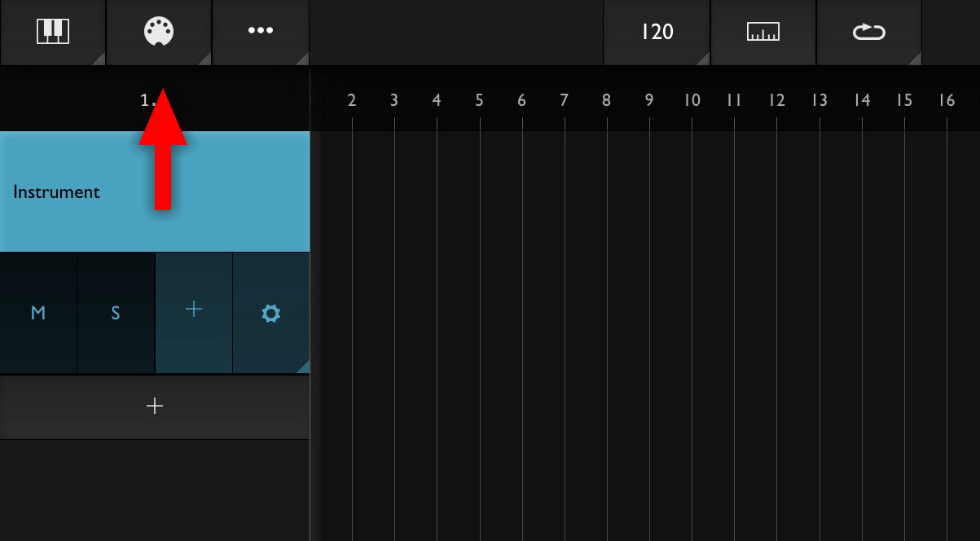The width and height of the screenshot is (980, 541).
Task: Select bar 12 in the ruler
Action: (x=777, y=100)
